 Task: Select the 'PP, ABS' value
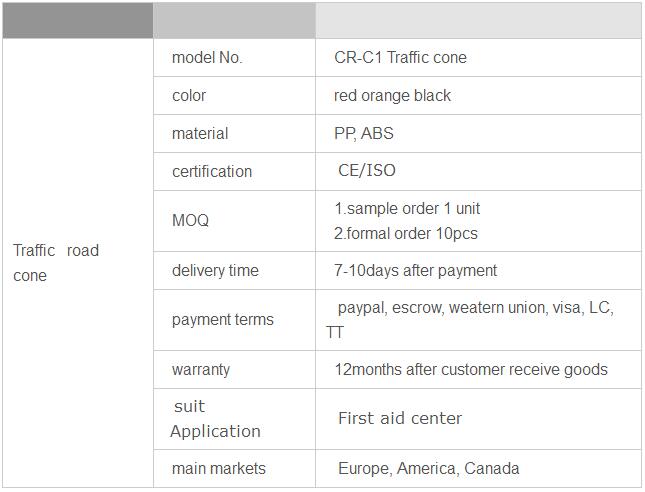pyautogui.click(x=364, y=133)
